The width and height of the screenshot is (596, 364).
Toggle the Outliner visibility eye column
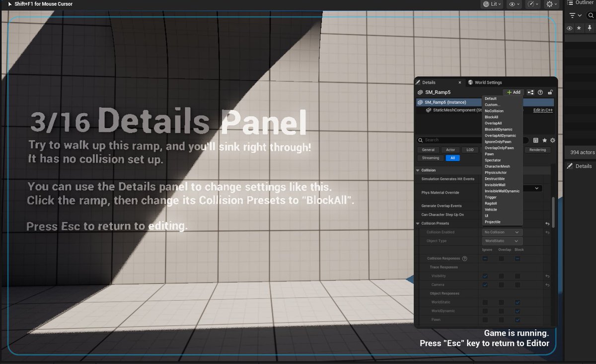(570, 29)
